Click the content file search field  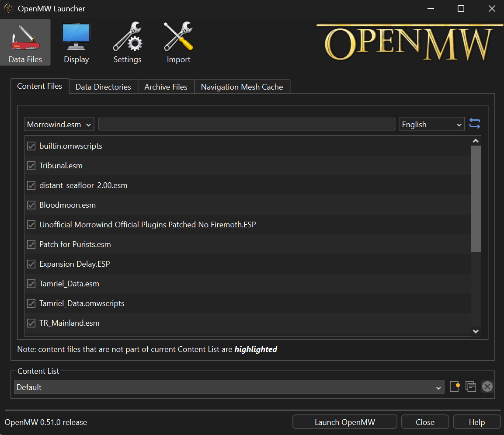tap(247, 124)
